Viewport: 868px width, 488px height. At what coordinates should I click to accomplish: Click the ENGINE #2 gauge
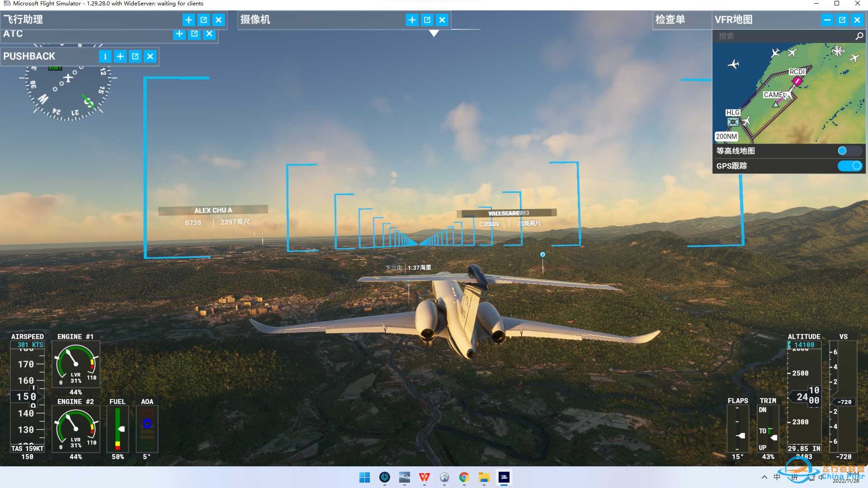point(75,429)
